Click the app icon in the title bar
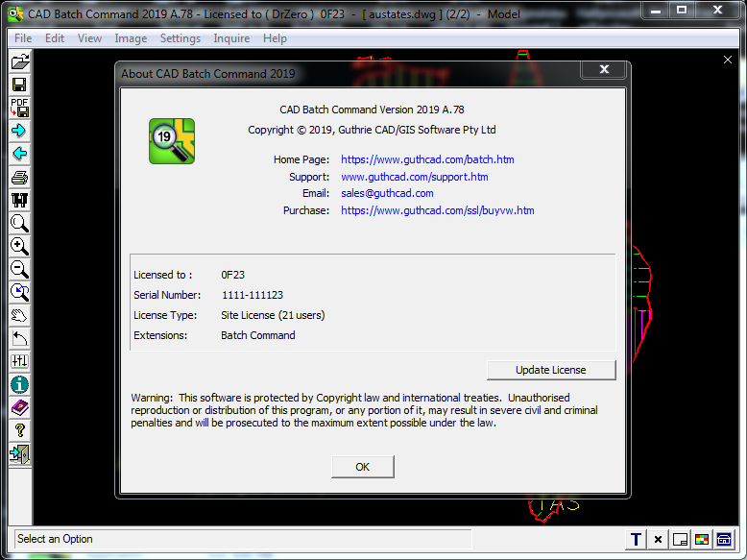The height and width of the screenshot is (560, 747). click(x=15, y=13)
